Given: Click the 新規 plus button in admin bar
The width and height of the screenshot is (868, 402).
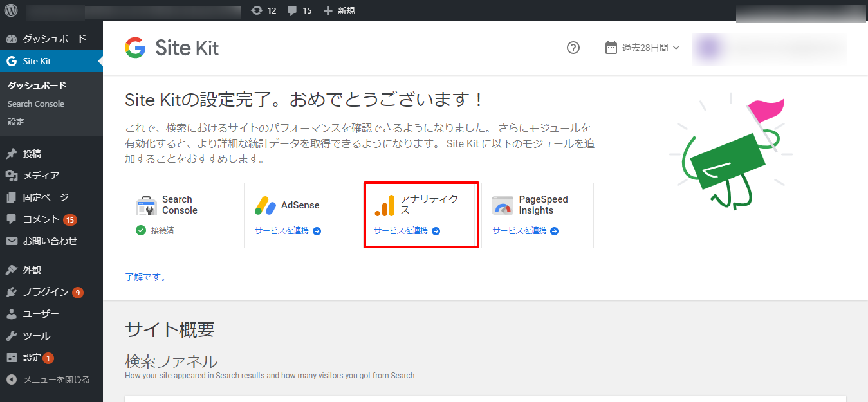Looking at the screenshot, I should click(339, 10).
